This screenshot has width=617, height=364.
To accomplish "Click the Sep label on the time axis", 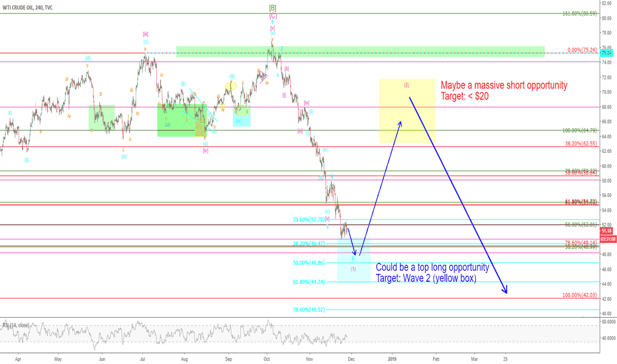I will (228, 359).
